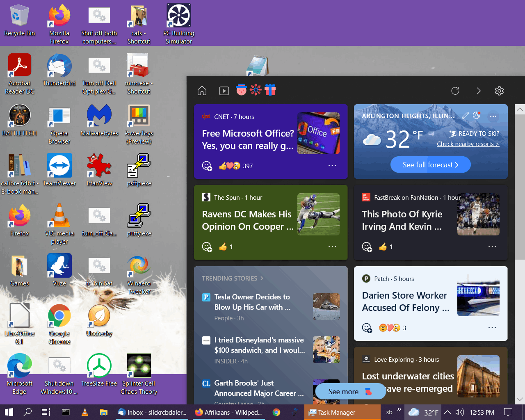Open Kyrie Irving photo article
This screenshot has width=525, height=420.
(402, 220)
